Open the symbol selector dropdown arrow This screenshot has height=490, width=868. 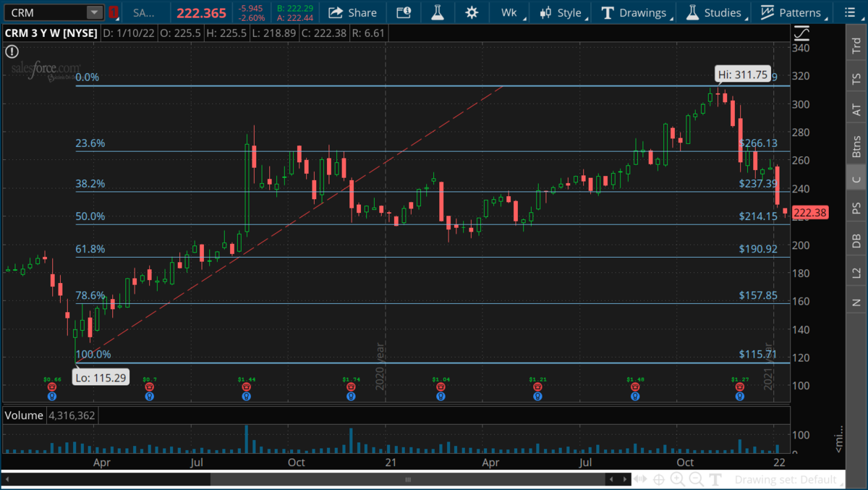click(x=95, y=12)
